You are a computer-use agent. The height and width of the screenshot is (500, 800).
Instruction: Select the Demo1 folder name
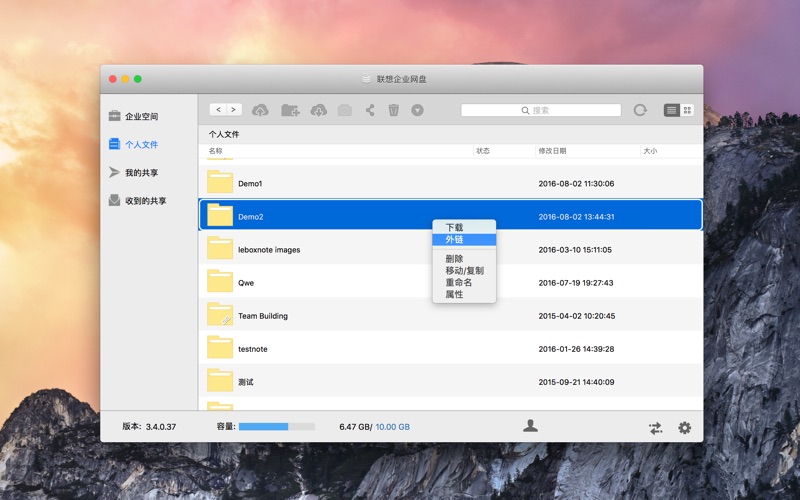tap(250, 184)
